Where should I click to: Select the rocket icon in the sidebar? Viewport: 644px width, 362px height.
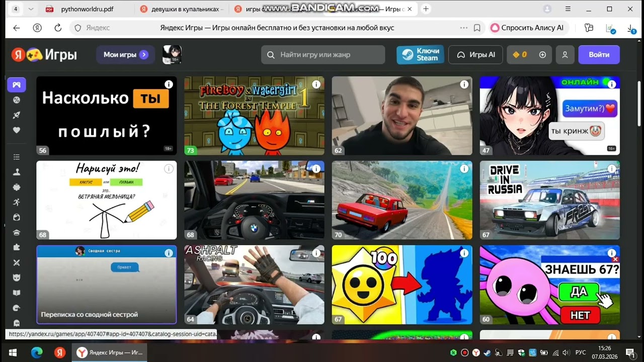[x=17, y=115]
